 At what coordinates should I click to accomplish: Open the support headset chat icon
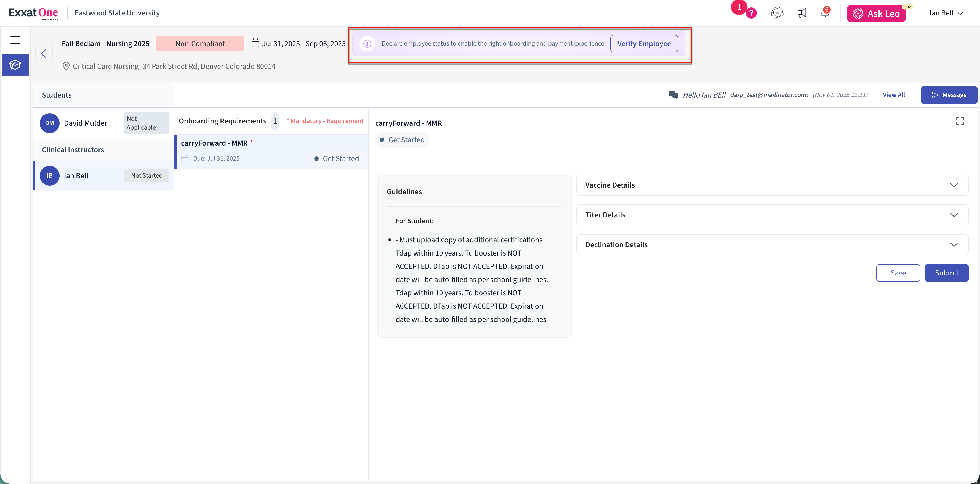coord(777,13)
